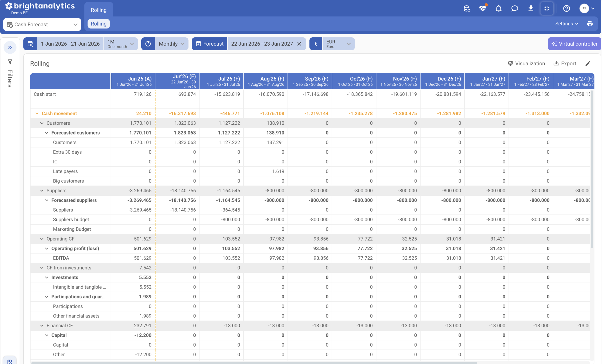
Task: Toggle the fullscreen collapse icon
Action: [547, 8]
